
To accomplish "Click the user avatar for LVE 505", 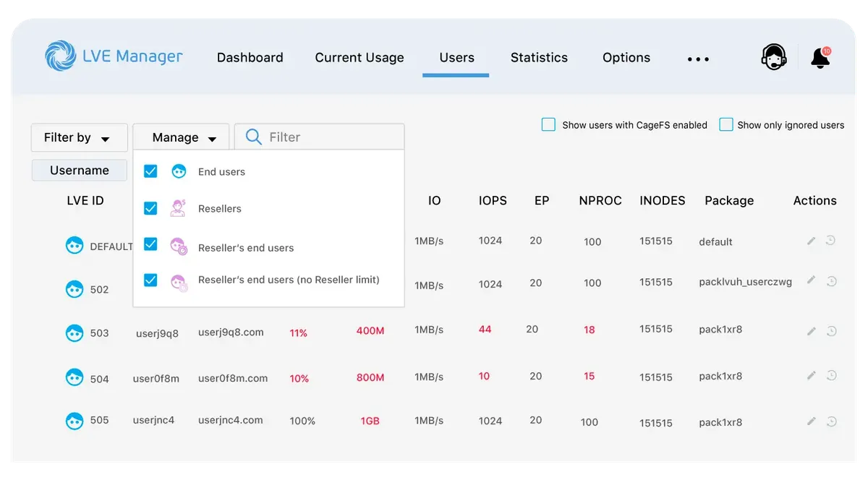I will coord(75,421).
